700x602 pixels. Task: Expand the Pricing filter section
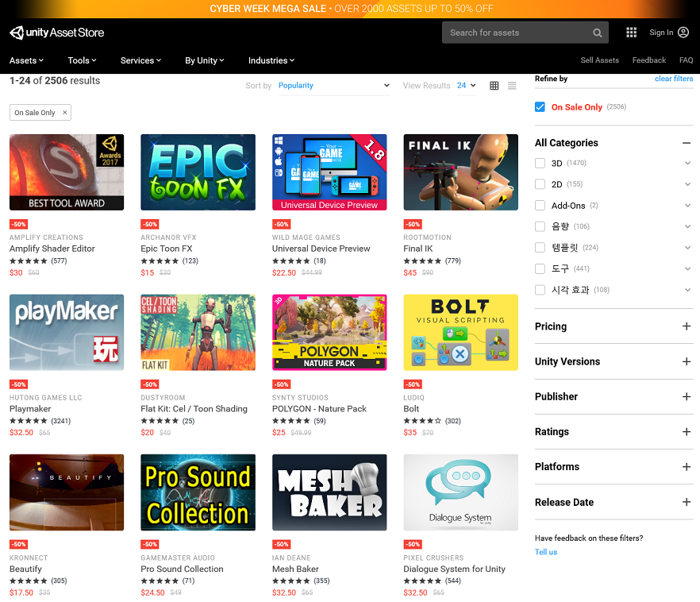(x=687, y=326)
